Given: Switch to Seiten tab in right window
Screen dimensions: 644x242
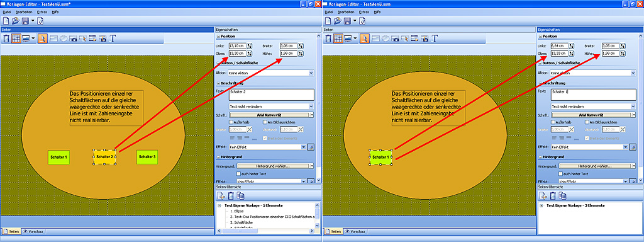Looking at the screenshot, I should [333, 232].
